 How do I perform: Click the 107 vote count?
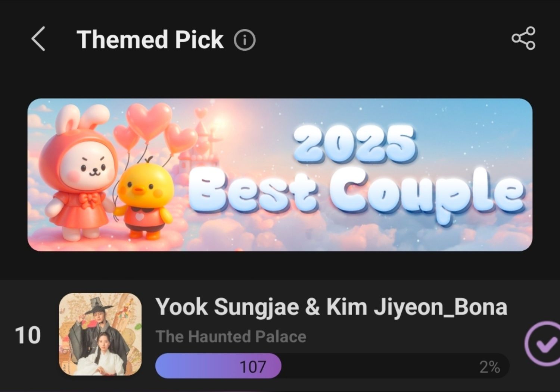tap(253, 367)
